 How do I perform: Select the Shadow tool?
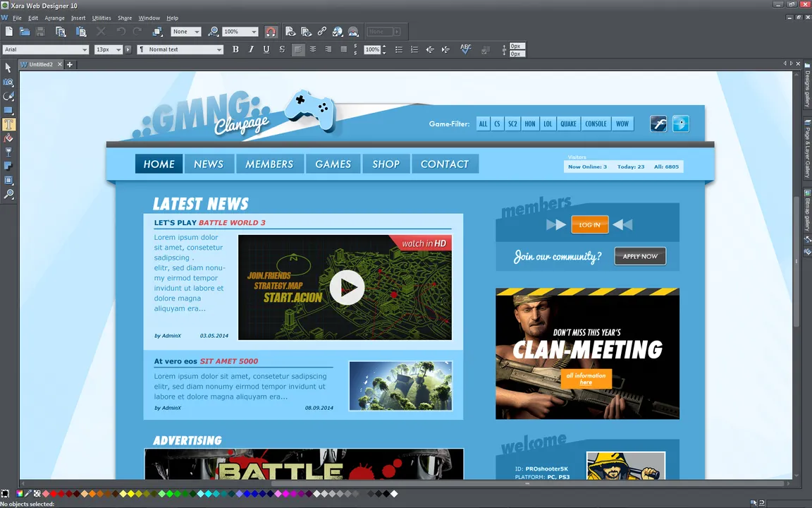coord(8,167)
